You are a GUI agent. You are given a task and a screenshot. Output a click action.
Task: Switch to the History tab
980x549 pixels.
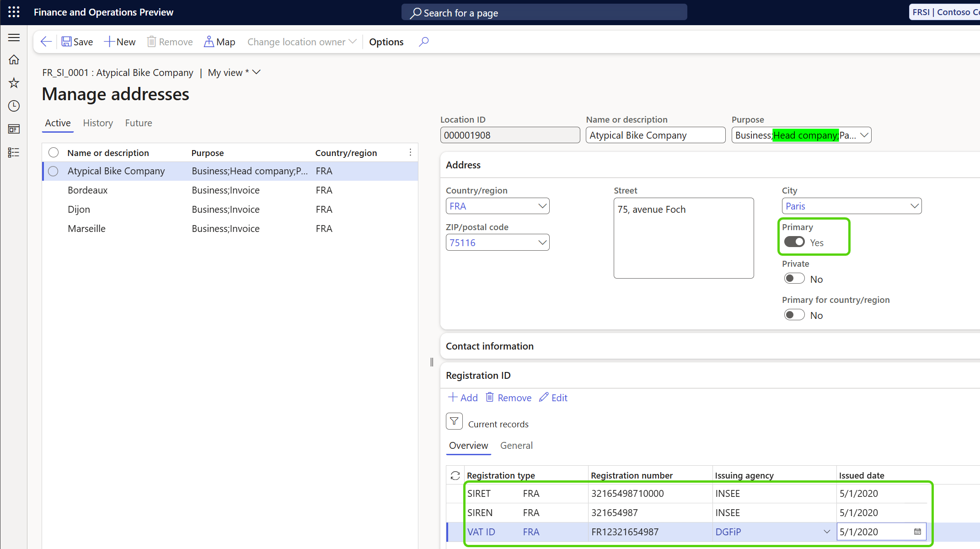point(98,123)
